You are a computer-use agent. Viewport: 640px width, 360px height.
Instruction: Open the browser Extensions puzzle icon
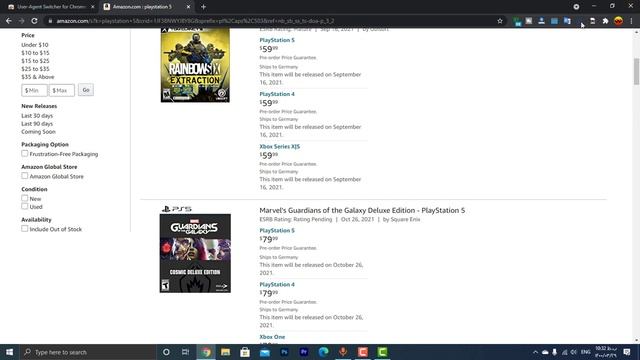click(605, 21)
